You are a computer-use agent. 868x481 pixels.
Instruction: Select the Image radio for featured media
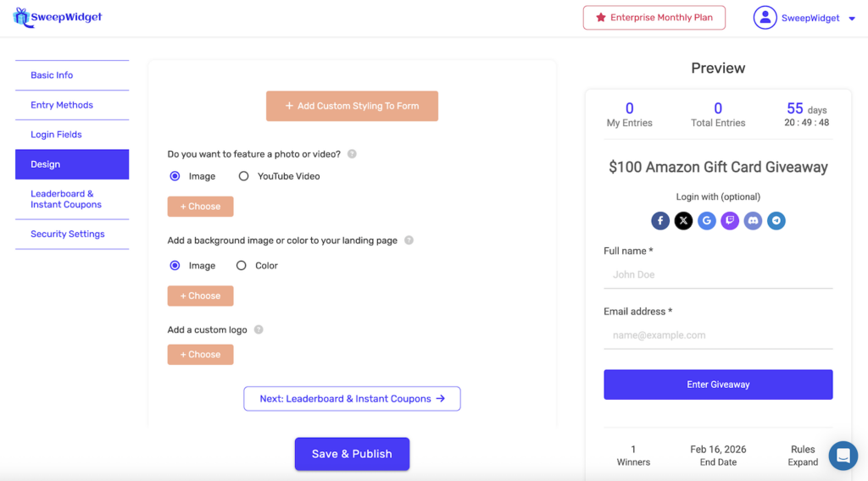(x=175, y=176)
